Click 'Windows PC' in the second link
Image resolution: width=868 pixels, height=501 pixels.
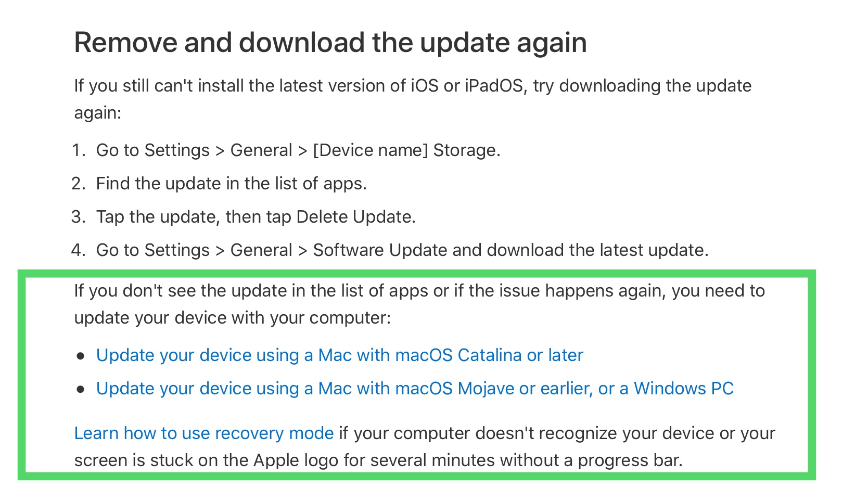coord(683,389)
